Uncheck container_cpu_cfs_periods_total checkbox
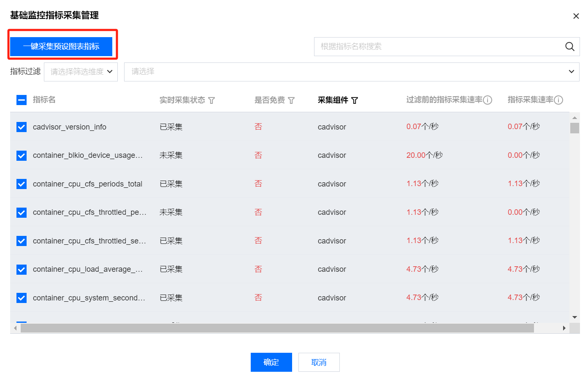This screenshot has height=384, width=588. [x=22, y=184]
